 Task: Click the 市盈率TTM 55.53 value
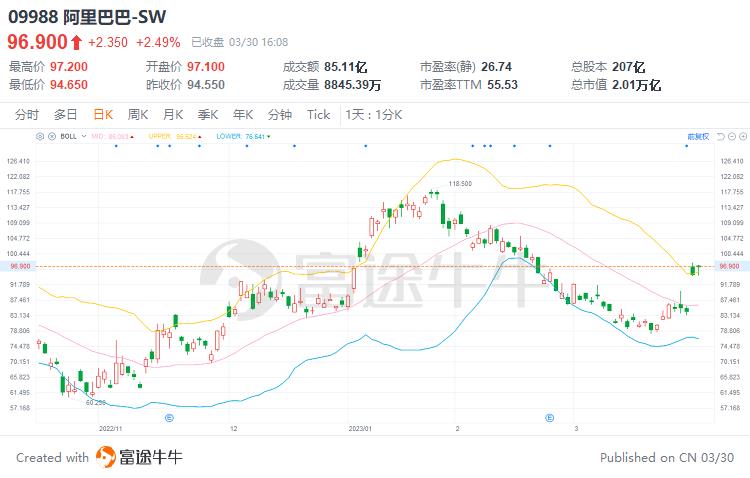click(502, 85)
